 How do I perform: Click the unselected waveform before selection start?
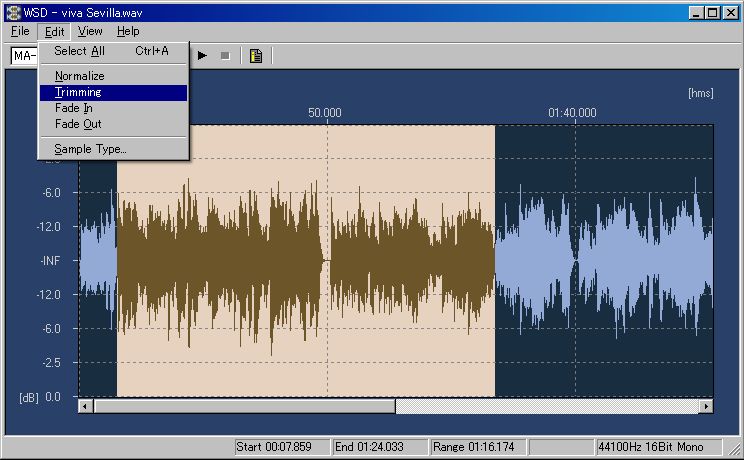98,261
